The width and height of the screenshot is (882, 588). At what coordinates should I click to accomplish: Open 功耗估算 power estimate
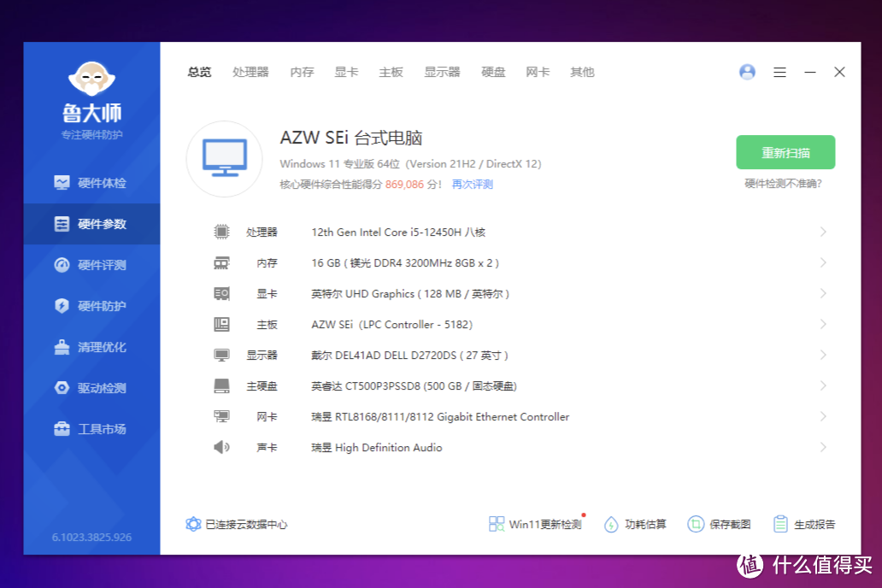coord(635,525)
